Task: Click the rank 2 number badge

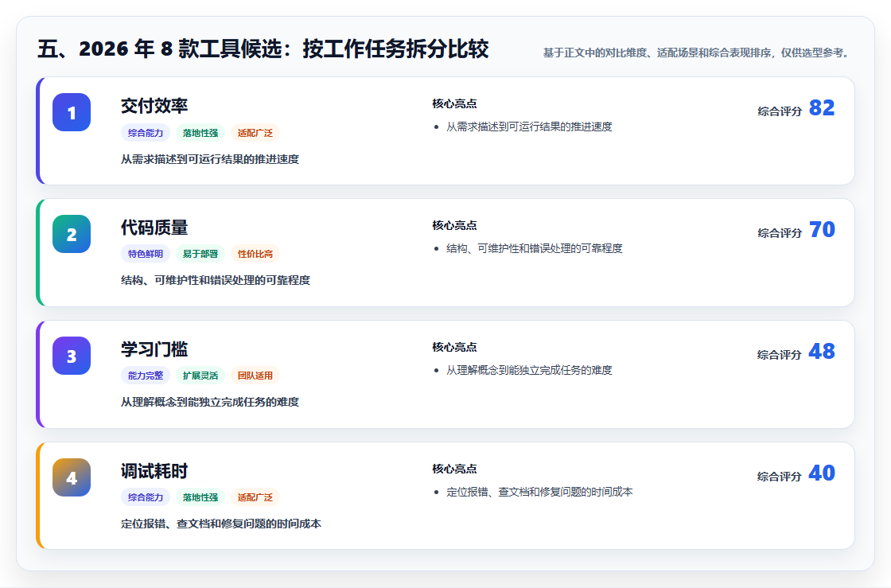Action: click(72, 234)
